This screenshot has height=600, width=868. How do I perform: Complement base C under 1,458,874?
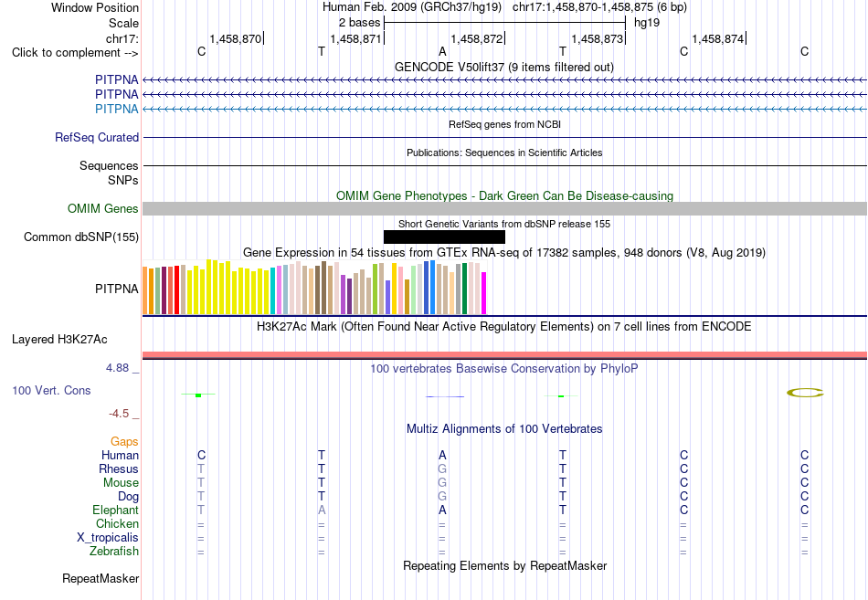[683, 52]
